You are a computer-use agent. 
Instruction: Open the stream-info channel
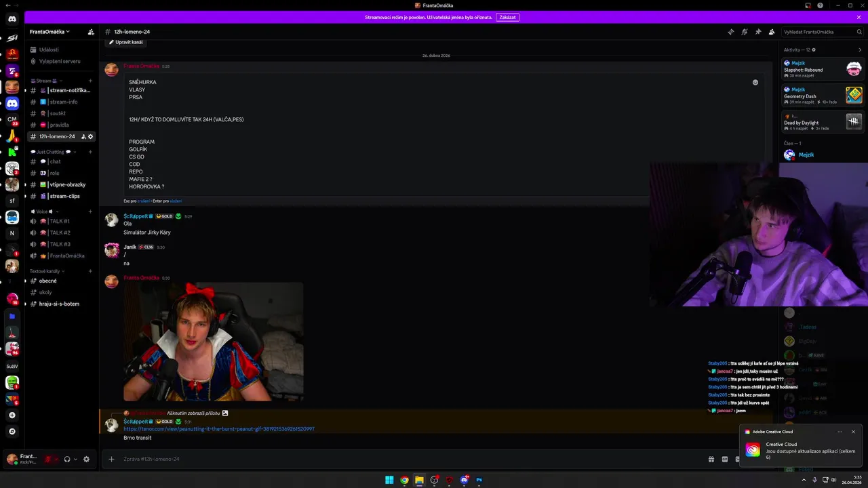62,102
